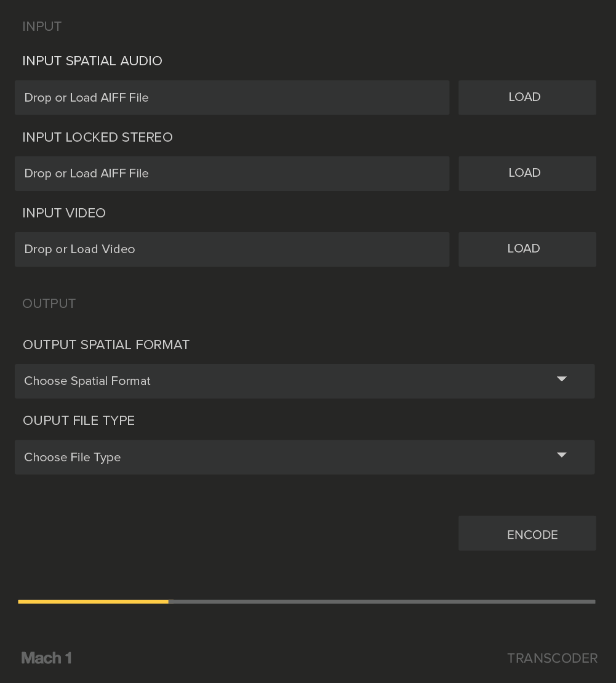Click the gray unfilled part of progress bar
This screenshot has width=616, height=683.
click(382, 602)
